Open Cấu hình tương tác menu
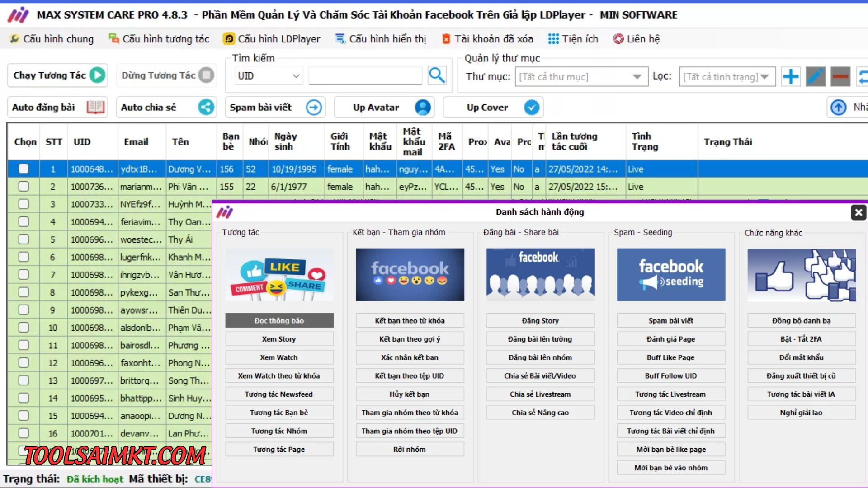This screenshot has height=488, width=868. pyautogui.click(x=159, y=39)
